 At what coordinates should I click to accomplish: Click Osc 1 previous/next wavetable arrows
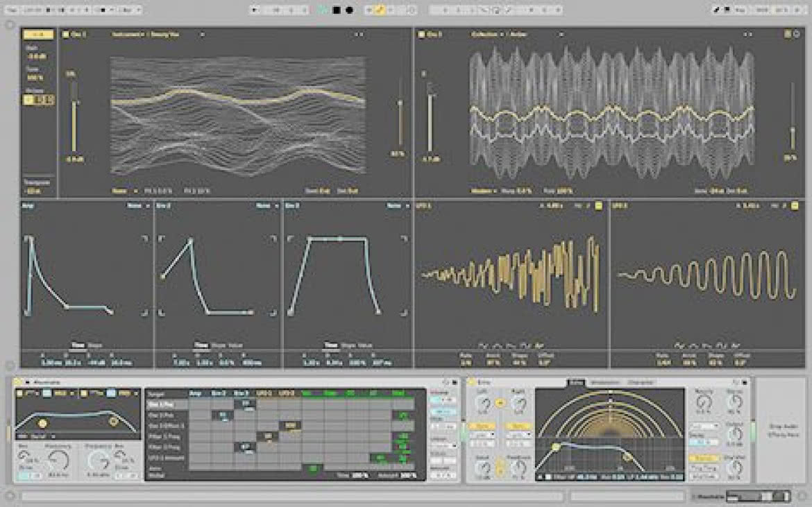coord(358,35)
